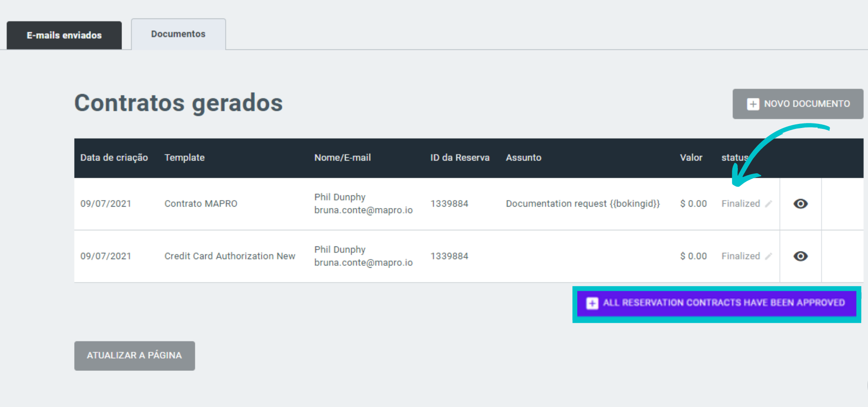This screenshot has height=407, width=868.
Task: Click the Template column header
Action: pyautogui.click(x=184, y=158)
